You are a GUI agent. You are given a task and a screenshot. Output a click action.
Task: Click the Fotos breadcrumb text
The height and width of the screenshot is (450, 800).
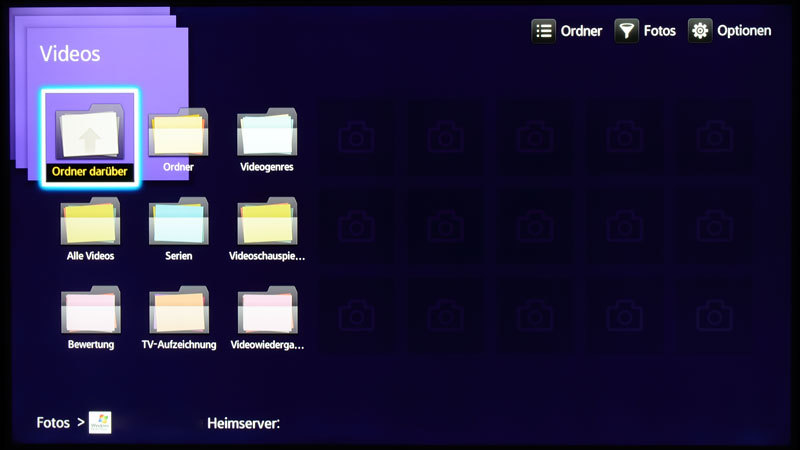click(53, 422)
